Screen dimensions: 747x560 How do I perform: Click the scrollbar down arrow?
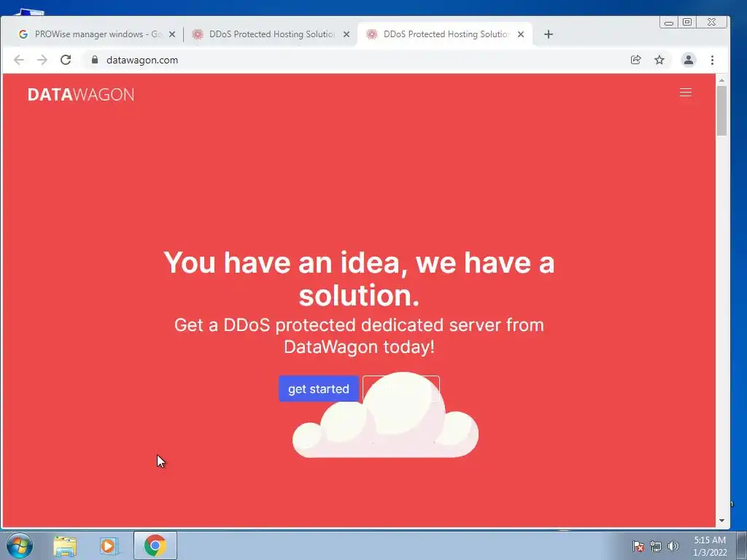(x=721, y=521)
